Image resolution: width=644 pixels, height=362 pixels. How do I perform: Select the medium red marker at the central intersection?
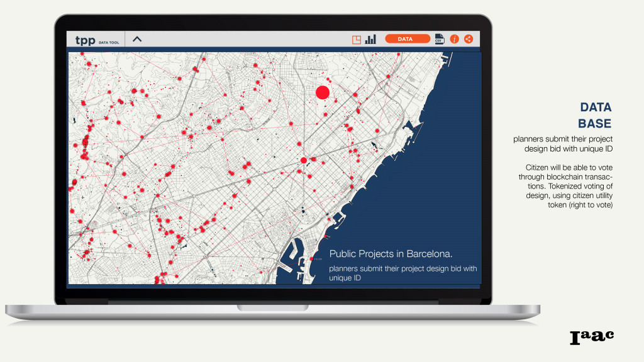304,160
